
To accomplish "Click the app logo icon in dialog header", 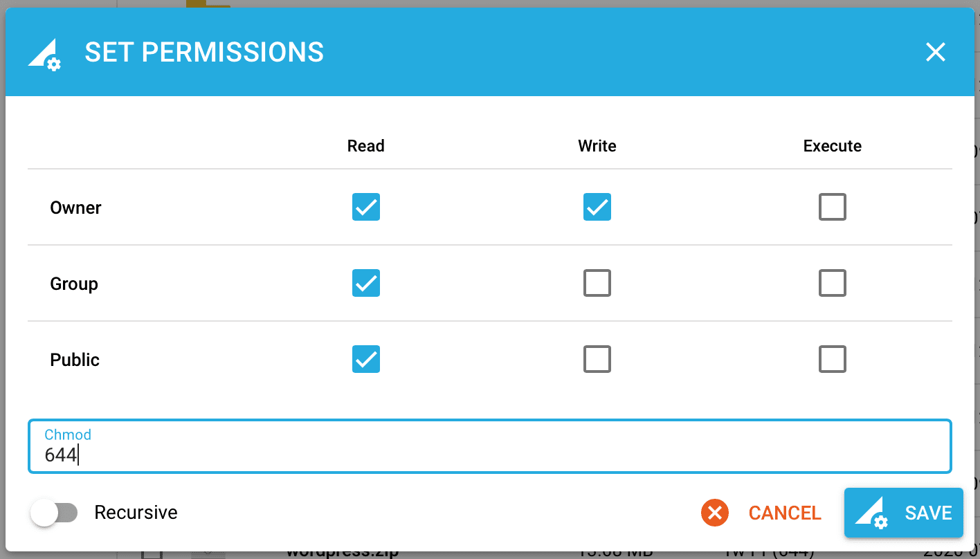I will pyautogui.click(x=44, y=52).
